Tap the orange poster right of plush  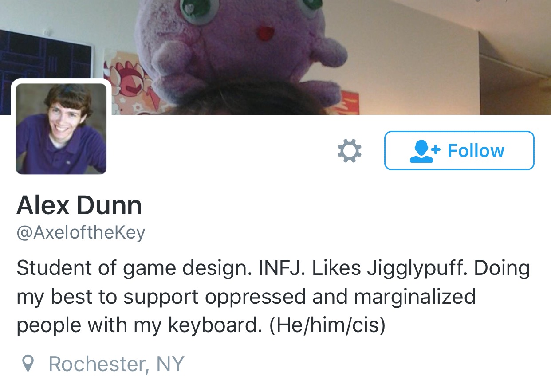pos(348,102)
